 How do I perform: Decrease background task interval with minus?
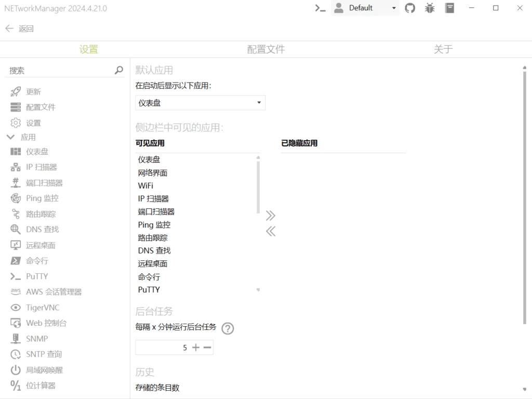(207, 348)
